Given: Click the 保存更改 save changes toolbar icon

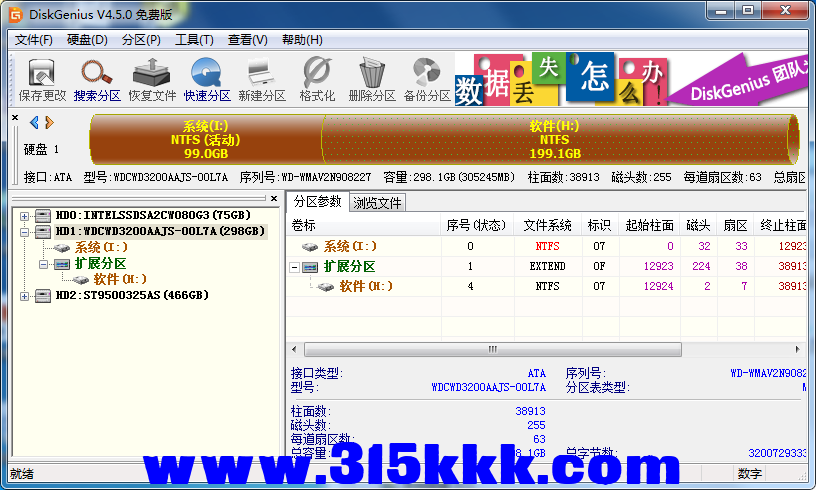Looking at the screenshot, I should 42,79.
